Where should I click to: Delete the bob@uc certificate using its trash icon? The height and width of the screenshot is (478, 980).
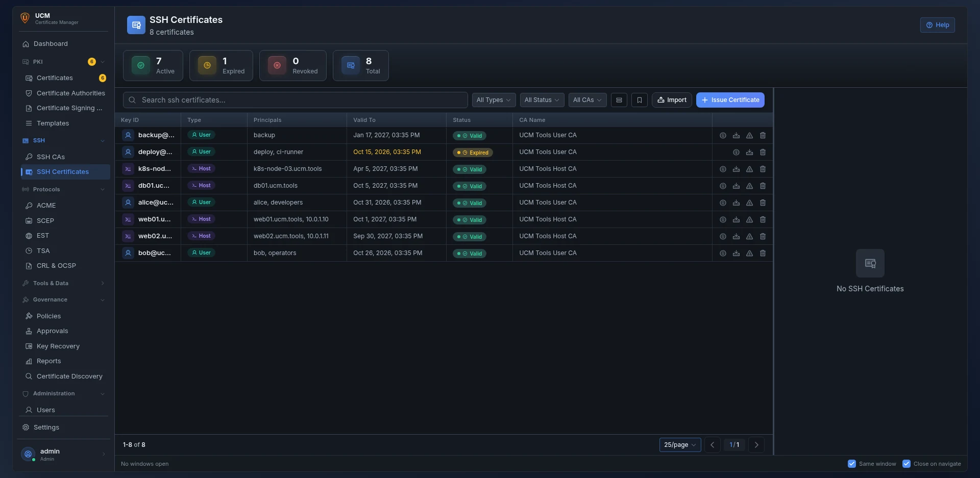[763, 254]
